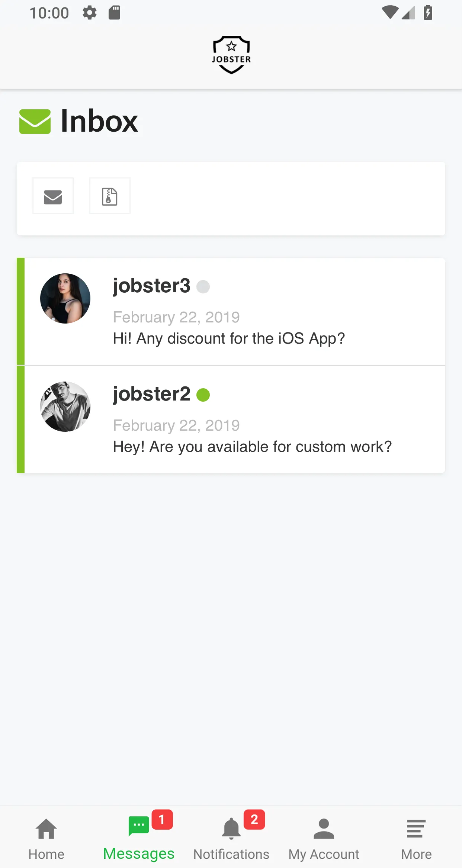The height and width of the screenshot is (868, 462).
Task: Open the jobster3 username link
Action: (x=151, y=286)
